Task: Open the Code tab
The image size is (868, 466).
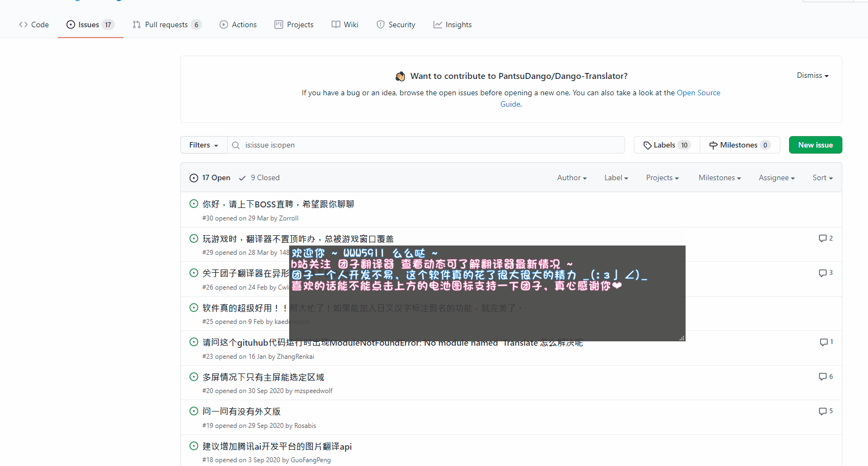Action: [x=34, y=24]
